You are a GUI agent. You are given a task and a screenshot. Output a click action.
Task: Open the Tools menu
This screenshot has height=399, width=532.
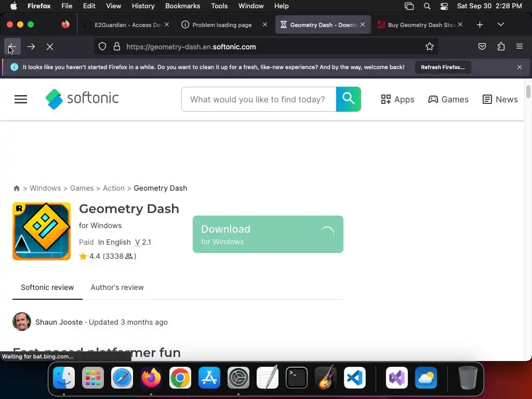coord(219,6)
